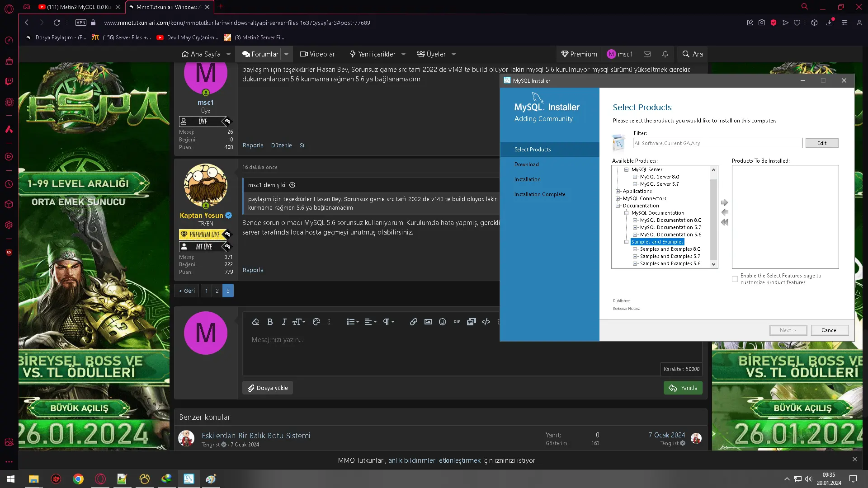868x488 pixels.
Task: Open Yeni içerikler menu item
Action: (373, 54)
